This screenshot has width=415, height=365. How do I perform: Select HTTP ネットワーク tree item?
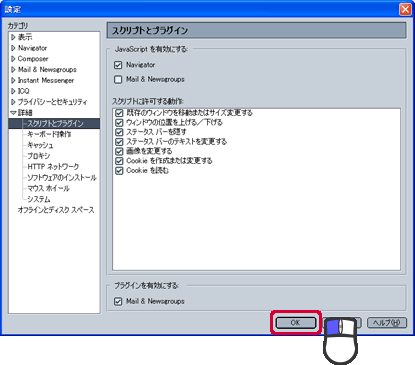tap(53, 166)
